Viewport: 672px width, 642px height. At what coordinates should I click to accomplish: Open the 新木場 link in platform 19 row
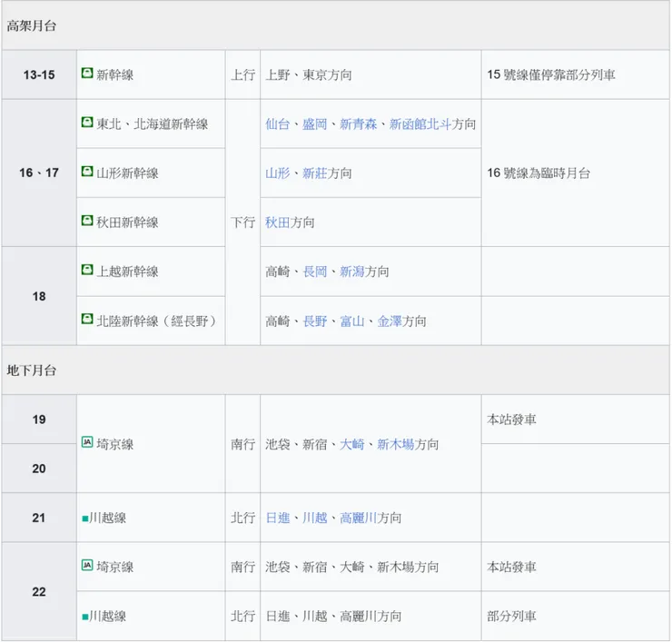click(x=396, y=444)
